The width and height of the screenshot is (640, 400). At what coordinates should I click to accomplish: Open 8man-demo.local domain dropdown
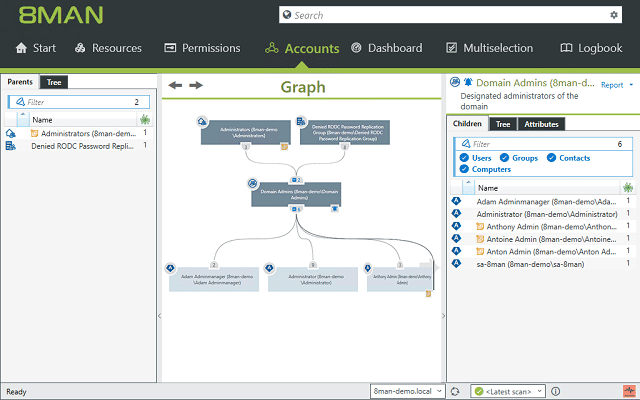(407, 391)
